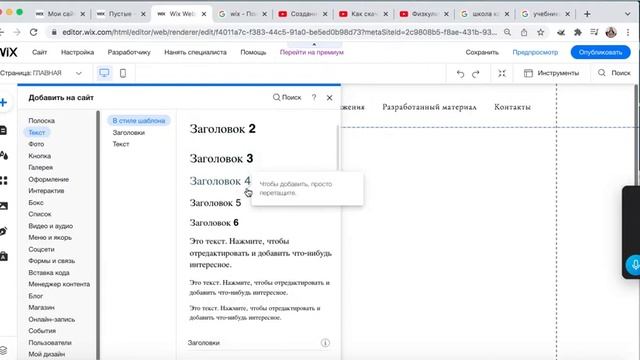Open Chrome three-dot menu
The width and height of the screenshot is (640, 360).
coord(628,32)
